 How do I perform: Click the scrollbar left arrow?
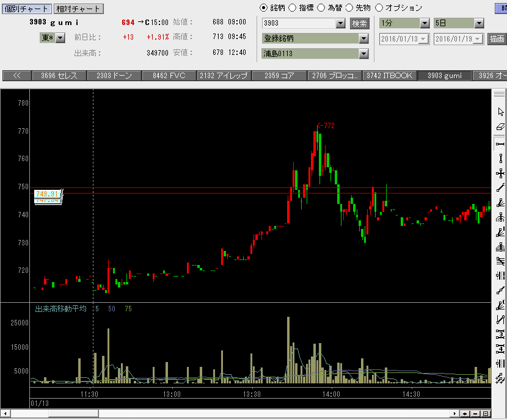click(x=5, y=413)
